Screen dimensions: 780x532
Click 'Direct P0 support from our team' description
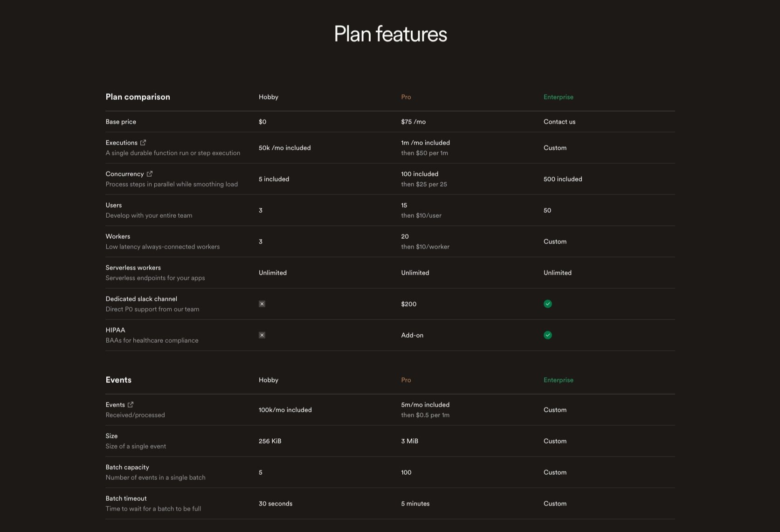click(x=152, y=309)
